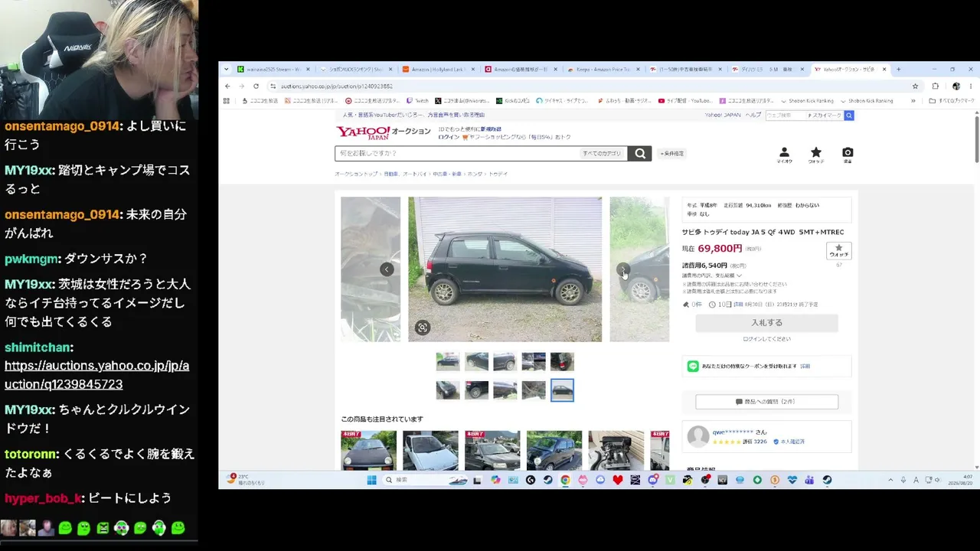Click the Yahoo! JAPAN header link
980x551 pixels.
pyautogui.click(x=723, y=116)
